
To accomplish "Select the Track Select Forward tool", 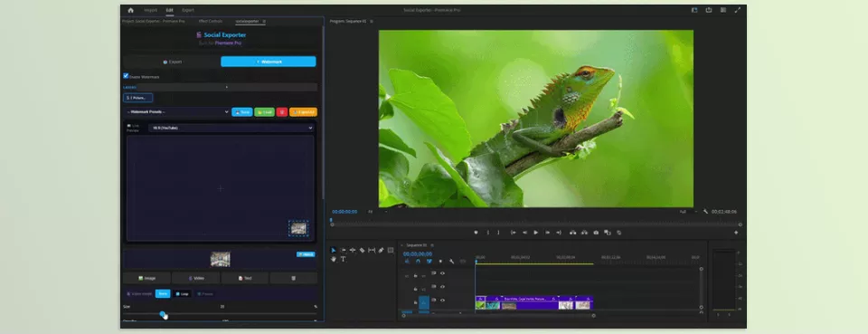I will point(344,251).
